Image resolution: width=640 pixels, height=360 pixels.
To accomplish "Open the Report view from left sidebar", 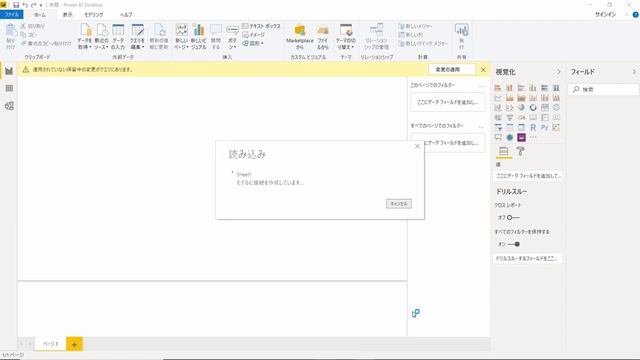I will click(x=9, y=71).
